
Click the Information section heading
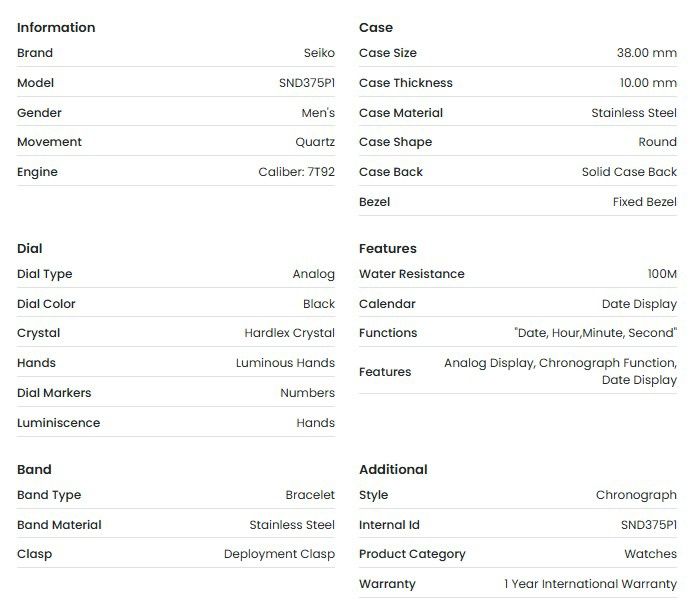[56, 27]
